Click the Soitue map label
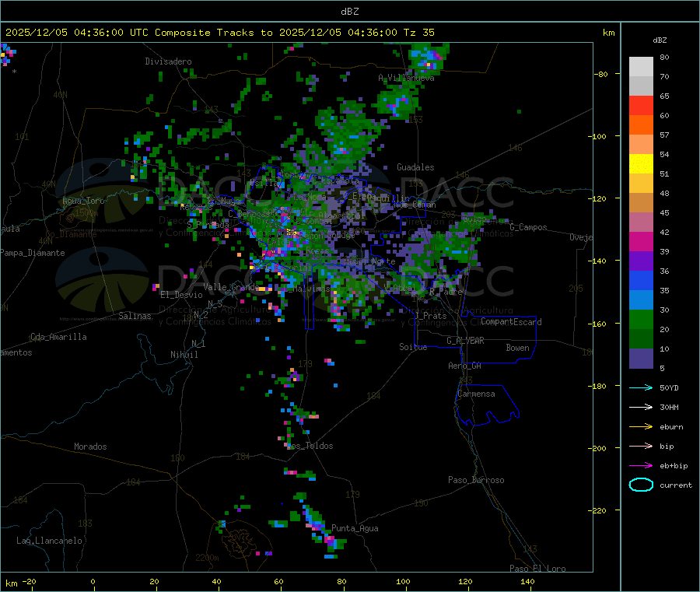The image size is (700, 592). click(413, 347)
